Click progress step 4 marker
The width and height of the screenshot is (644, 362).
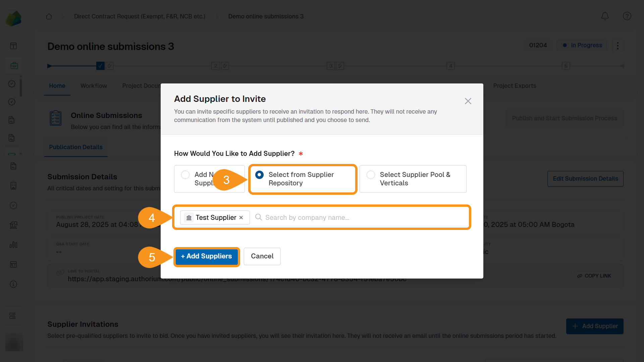point(450,66)
